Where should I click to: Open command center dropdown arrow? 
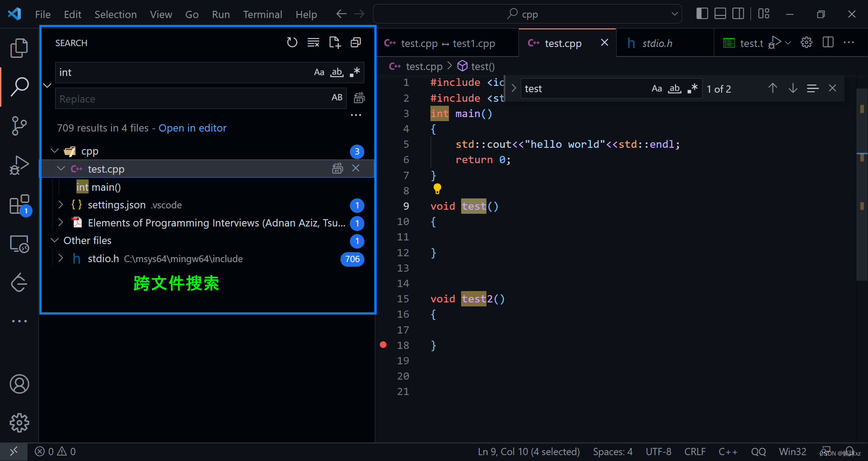coord(675,14)
